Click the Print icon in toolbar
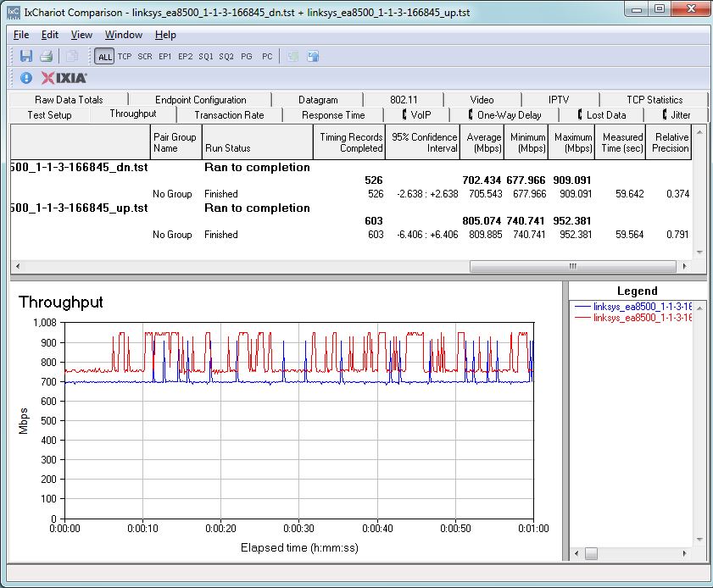 pos(47,57)
